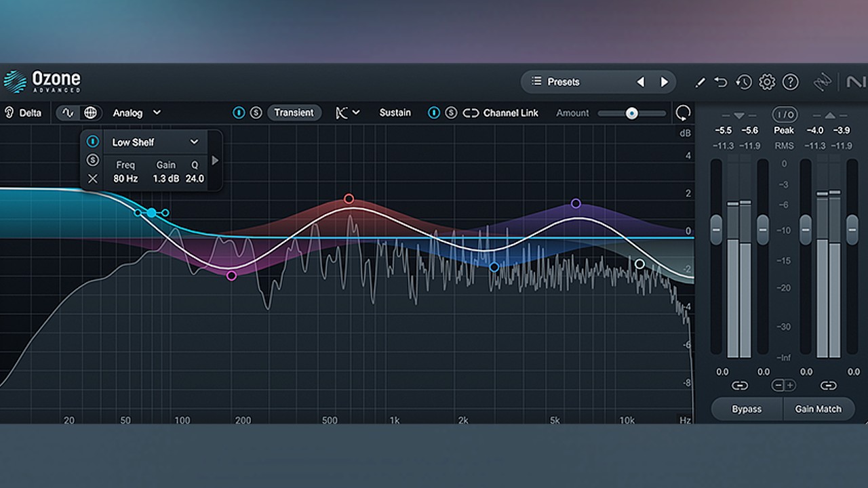Click the plus button between link icons

(790, 386)
